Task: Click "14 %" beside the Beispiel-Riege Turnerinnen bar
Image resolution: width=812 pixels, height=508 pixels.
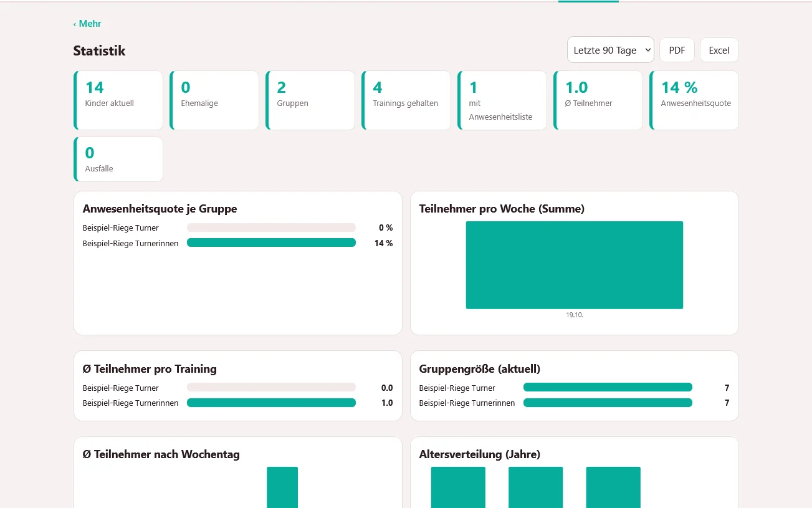Action: [384, 243]
